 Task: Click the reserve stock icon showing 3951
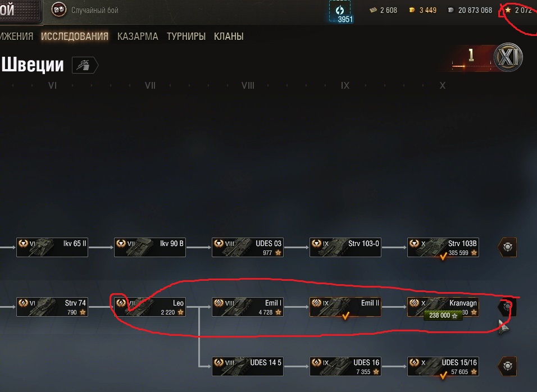point(341,12)
